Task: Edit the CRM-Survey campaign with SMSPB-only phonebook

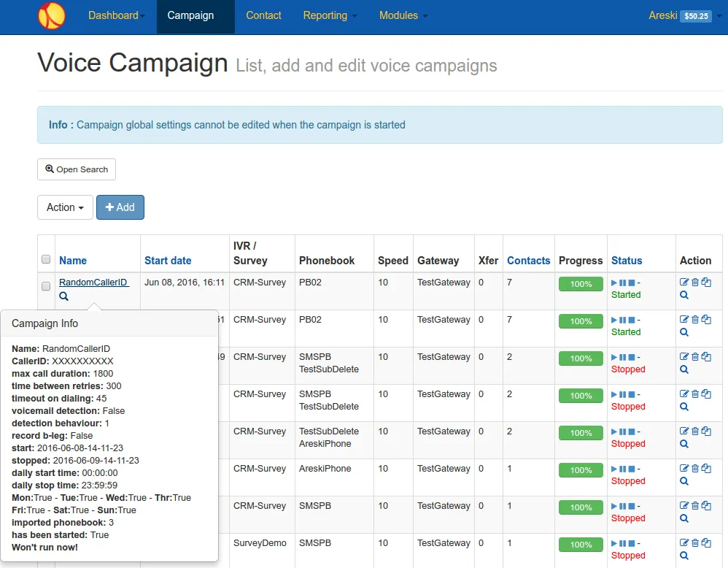Action: pyautogui.click(x=684, y=505)
